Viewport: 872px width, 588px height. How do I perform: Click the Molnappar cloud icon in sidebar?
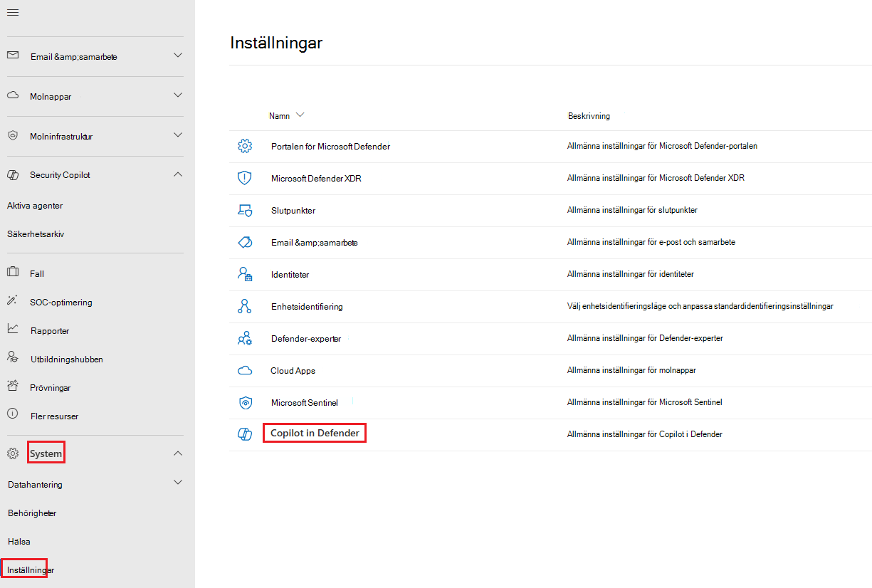[13, 95]
